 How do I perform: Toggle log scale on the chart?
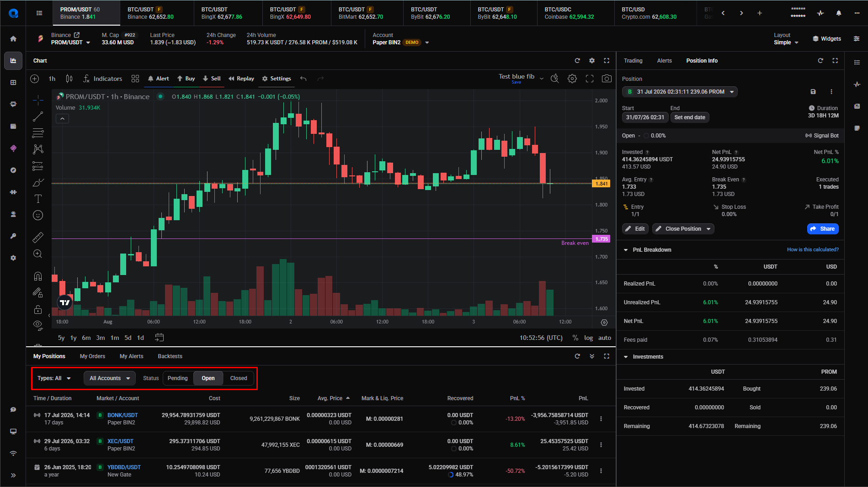[588, 338]
